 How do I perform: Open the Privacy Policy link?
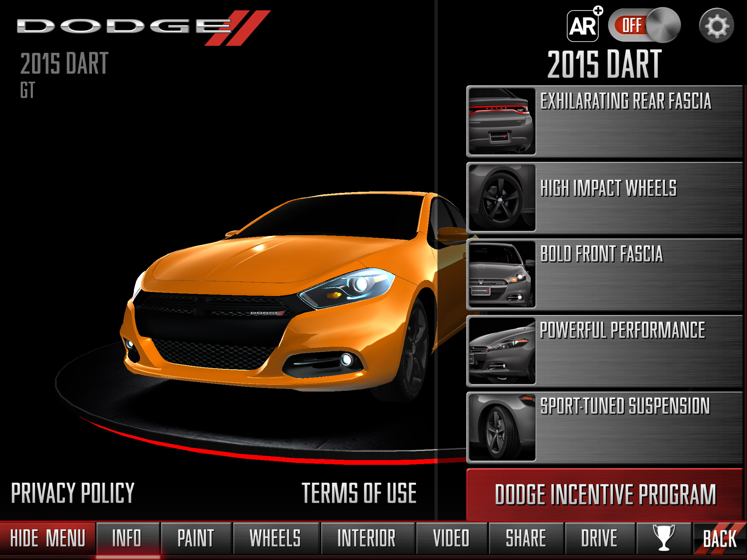tap(73, 493)
